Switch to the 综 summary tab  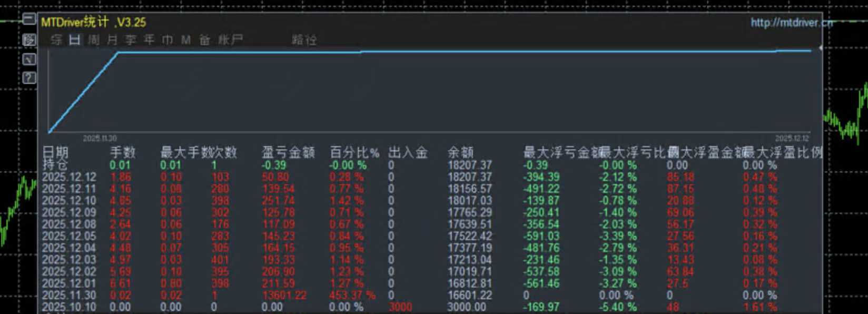(56, 40)
